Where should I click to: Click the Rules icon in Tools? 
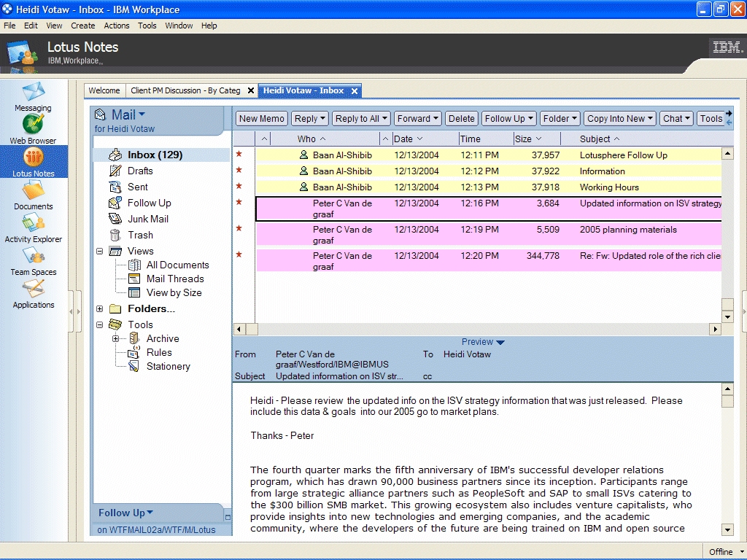coord(134,352)
